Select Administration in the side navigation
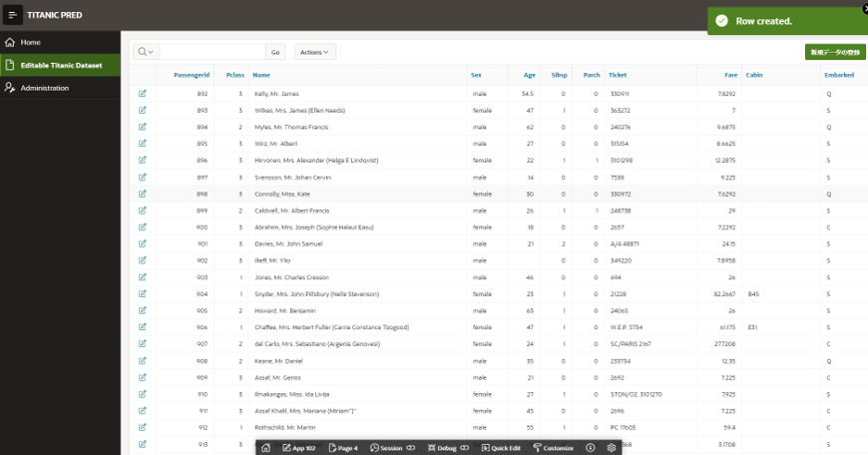The width and height of the screenshot is (868, 455). click(45, 88)
